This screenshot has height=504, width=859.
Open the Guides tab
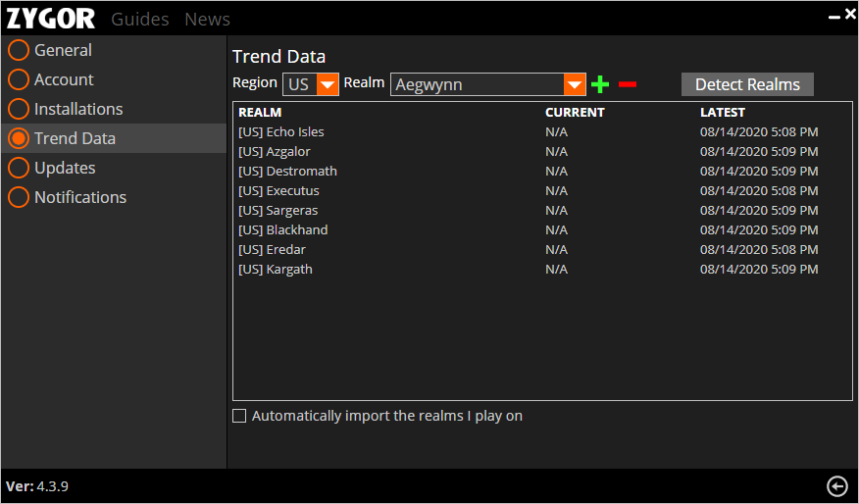[139, 20]
